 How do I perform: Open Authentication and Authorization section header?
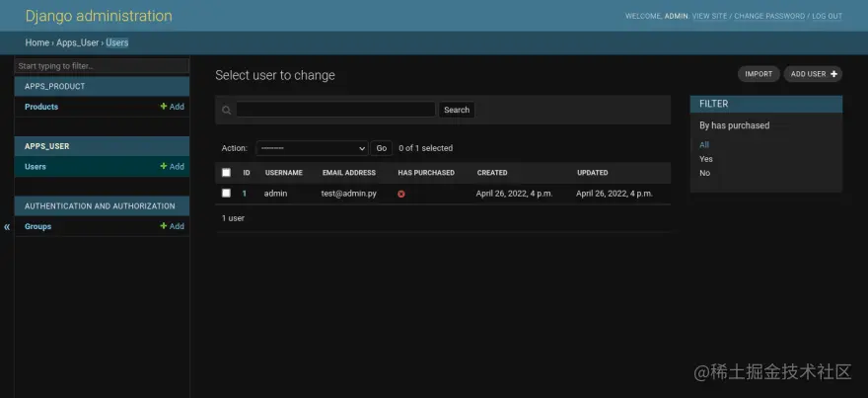pos(100,206)
